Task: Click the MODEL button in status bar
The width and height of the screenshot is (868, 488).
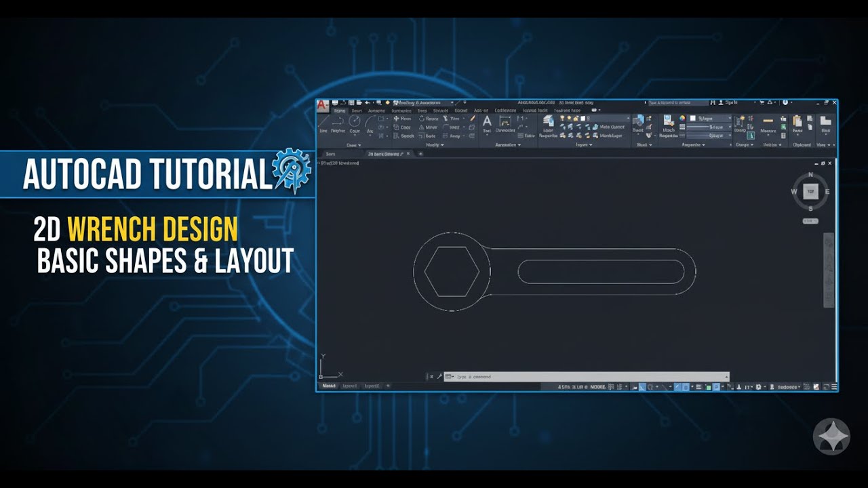Action: (x=598, y=387)
